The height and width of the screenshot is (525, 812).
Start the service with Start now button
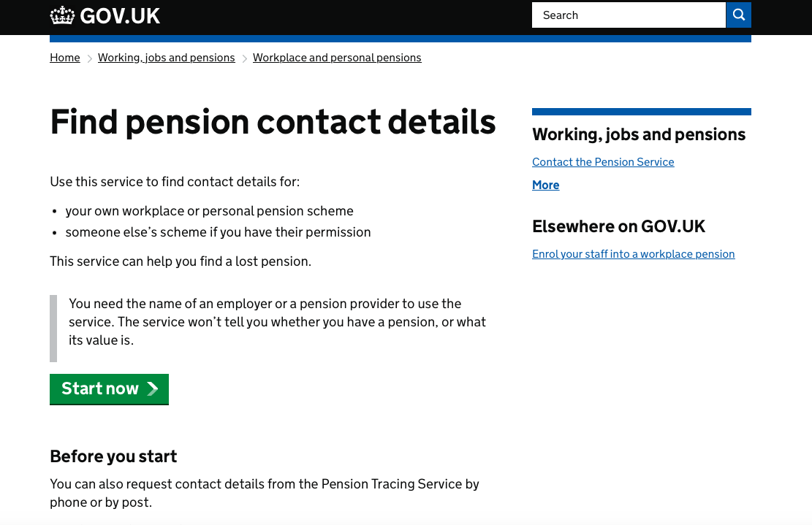pos(110,389)
